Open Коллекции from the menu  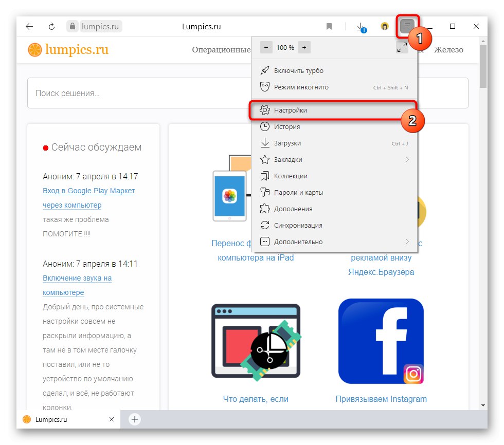[334, 176]
